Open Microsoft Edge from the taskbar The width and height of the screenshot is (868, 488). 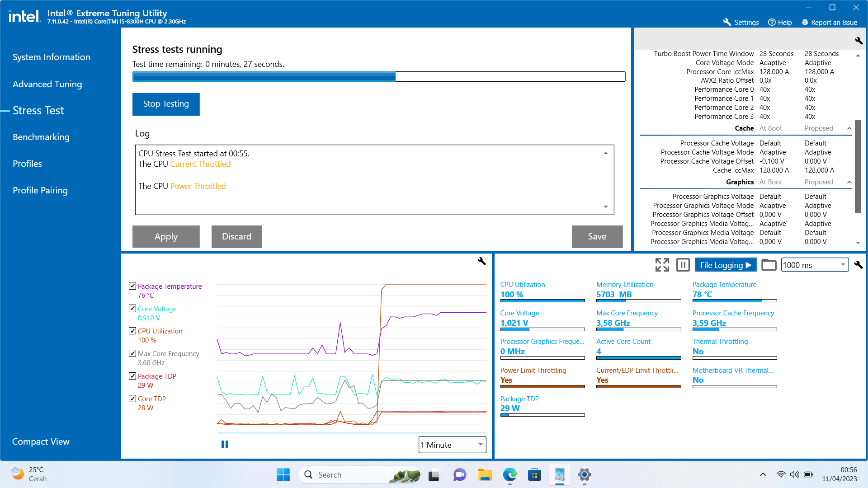click(x=510, y=474)
